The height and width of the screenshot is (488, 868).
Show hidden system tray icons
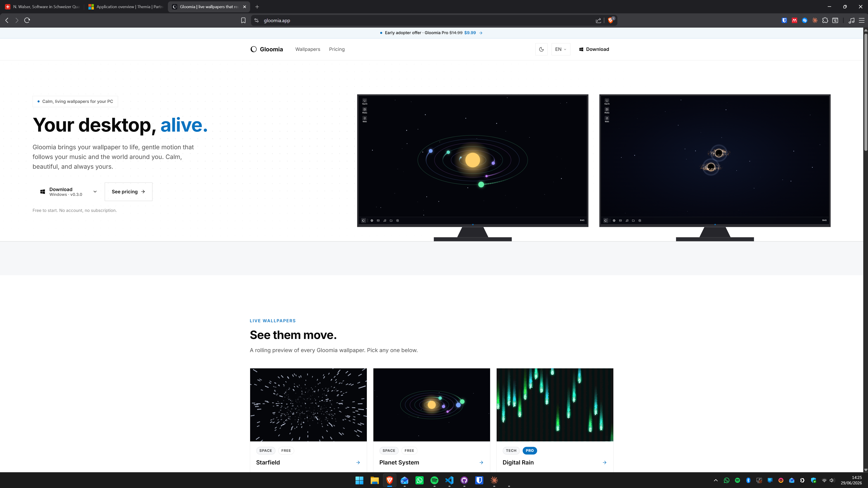pyautogui.click(x=716, y=480)
